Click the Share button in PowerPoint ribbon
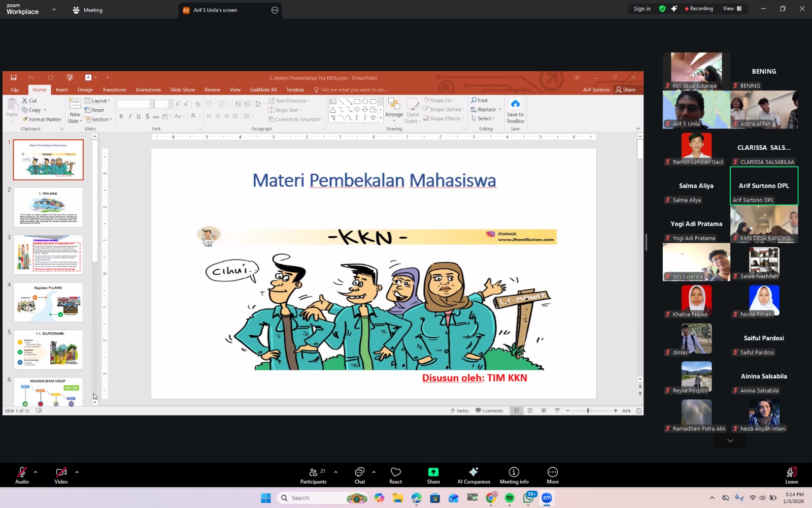The image size is (812, 508). coord(626,90)
